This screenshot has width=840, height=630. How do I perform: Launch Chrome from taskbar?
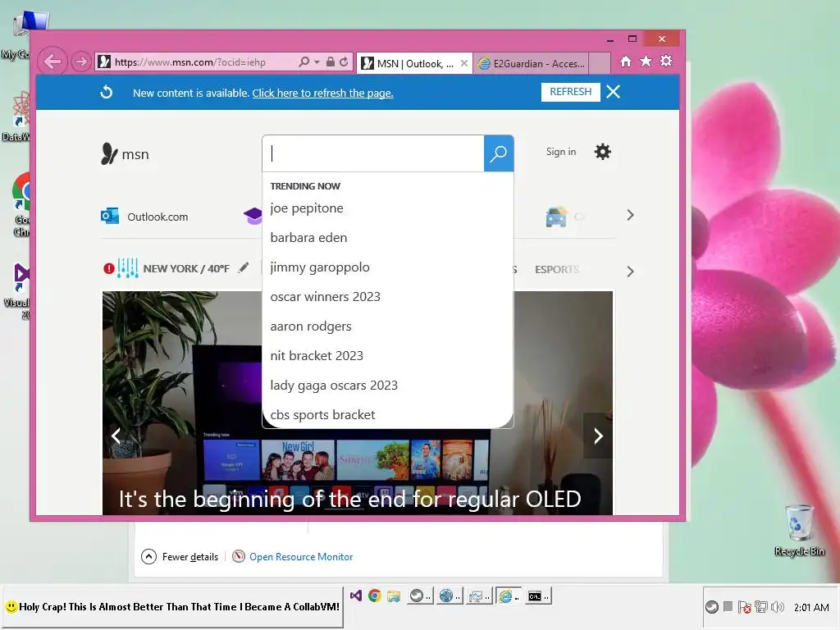[374, 596]
